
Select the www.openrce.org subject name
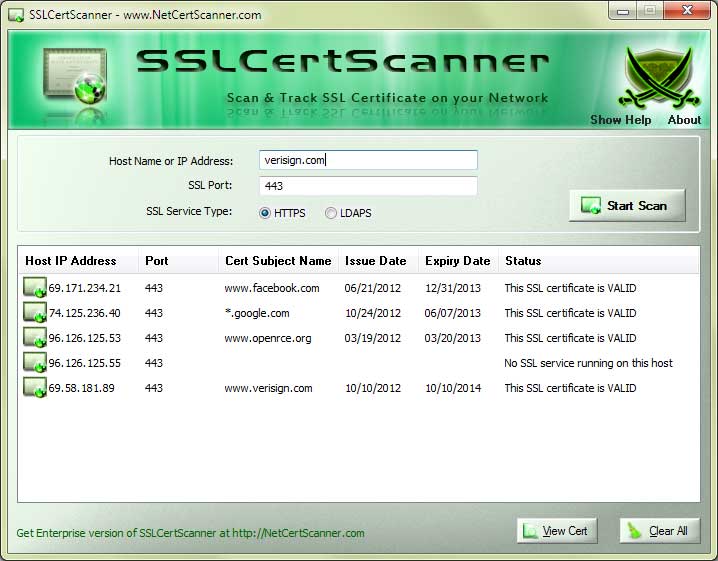pos(268,338)
